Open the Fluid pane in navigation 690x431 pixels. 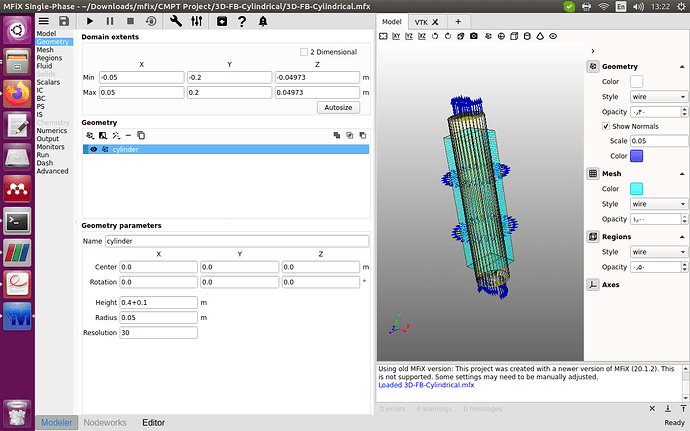click(44, 66)
